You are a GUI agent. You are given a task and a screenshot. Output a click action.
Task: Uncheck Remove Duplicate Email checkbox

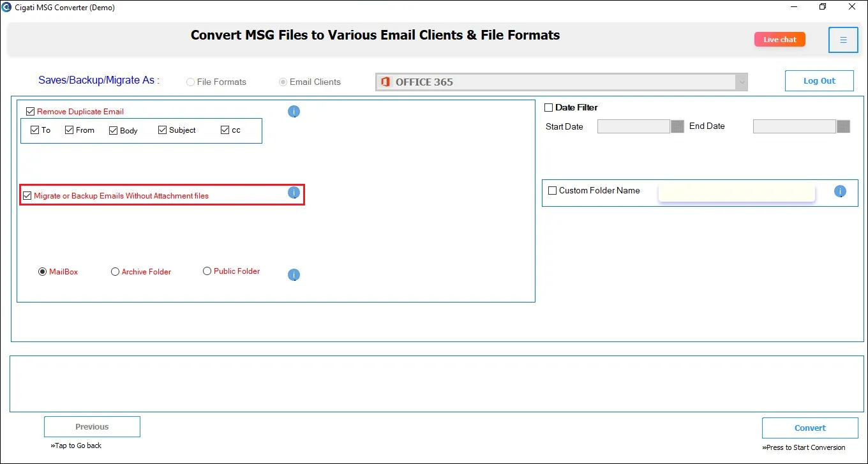[x=30, y=112]
